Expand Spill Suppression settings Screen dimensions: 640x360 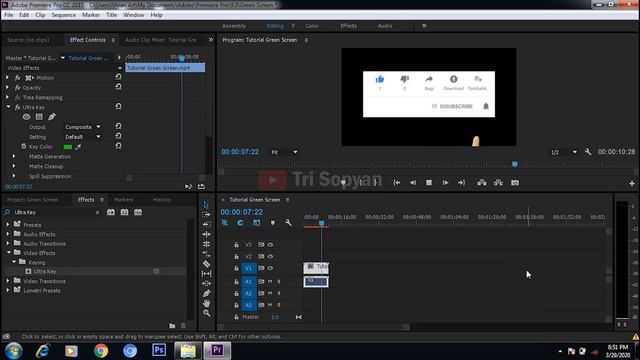pos(14,176)
